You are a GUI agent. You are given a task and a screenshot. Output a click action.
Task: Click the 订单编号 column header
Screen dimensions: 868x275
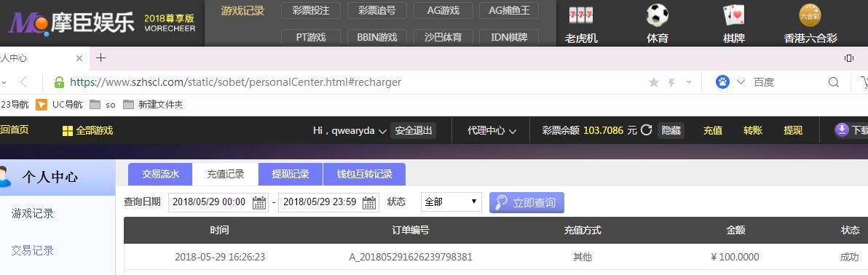[x=410, y=230]
